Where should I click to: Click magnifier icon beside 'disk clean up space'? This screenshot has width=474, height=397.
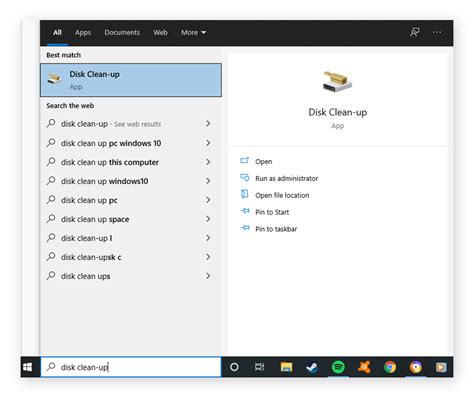tap(51, 219)
